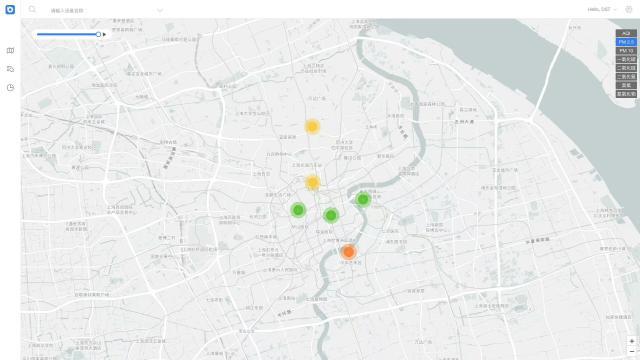Click the timeline slider handle
Screen dimensions: 640x360
98,35
